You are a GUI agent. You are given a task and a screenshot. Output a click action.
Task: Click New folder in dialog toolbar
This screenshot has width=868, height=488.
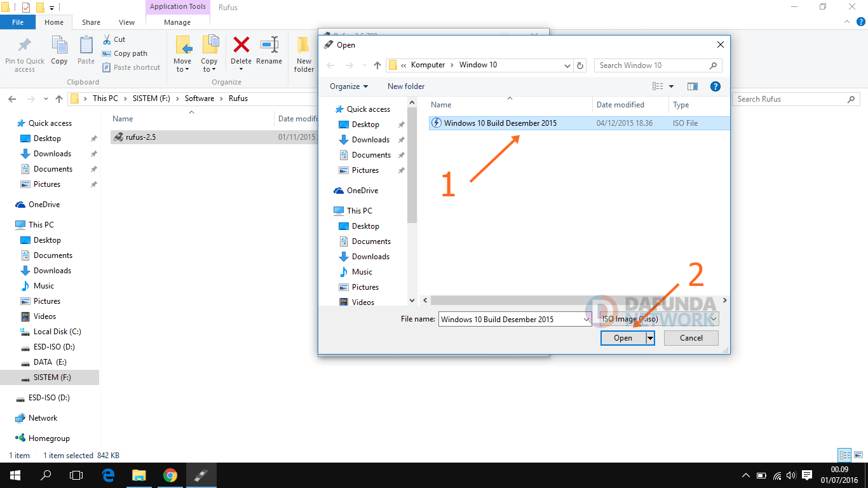point(406,86)
